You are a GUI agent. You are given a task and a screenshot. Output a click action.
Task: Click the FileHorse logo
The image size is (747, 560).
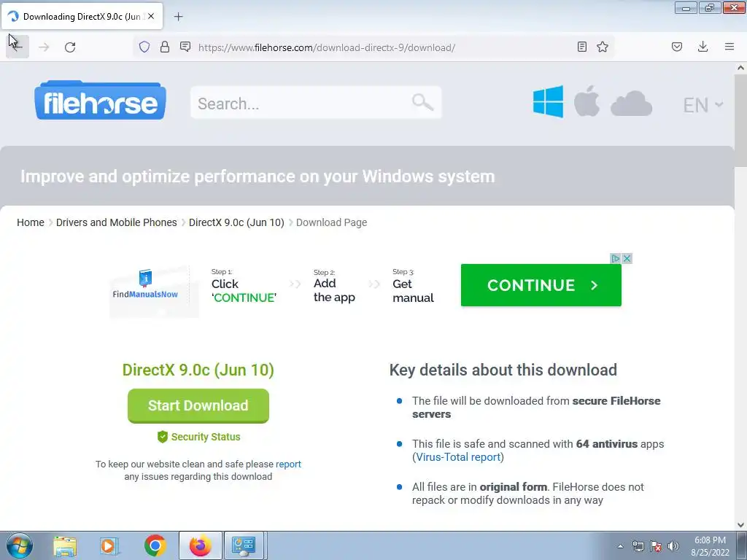coord(100,101)
